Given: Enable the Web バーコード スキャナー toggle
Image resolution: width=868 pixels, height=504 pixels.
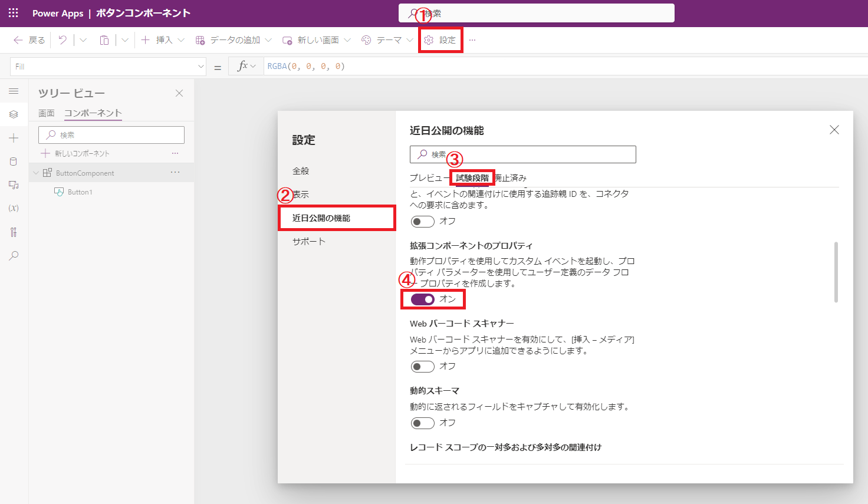Looking at the screenshot, I should pos(422,366).
